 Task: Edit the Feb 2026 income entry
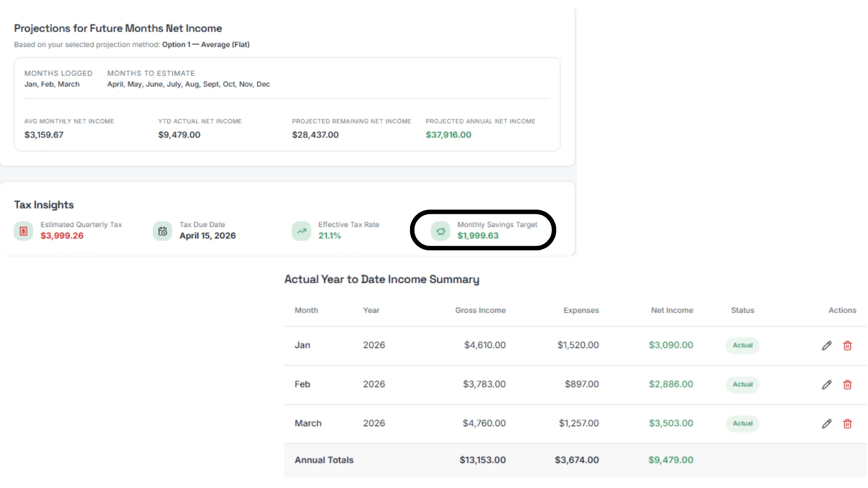(826, 385)
